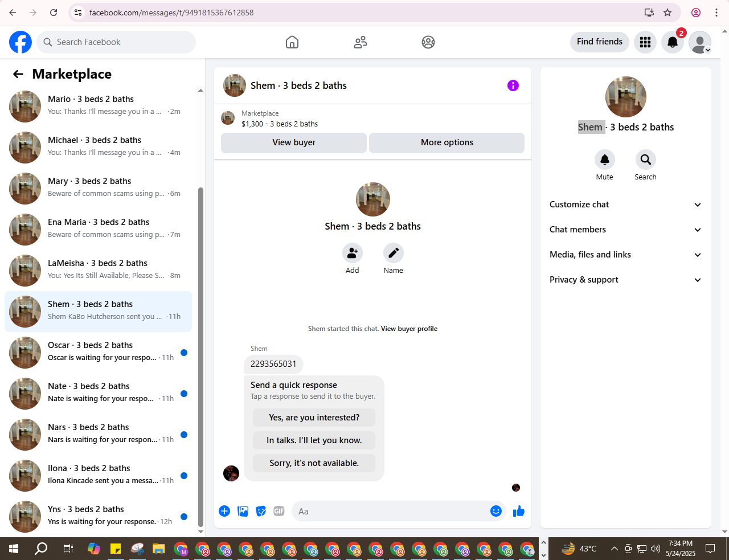The width and height of the screenshot is (729, 560).
Task: Open more actions plus icon in composer
Action: point(224,511)
